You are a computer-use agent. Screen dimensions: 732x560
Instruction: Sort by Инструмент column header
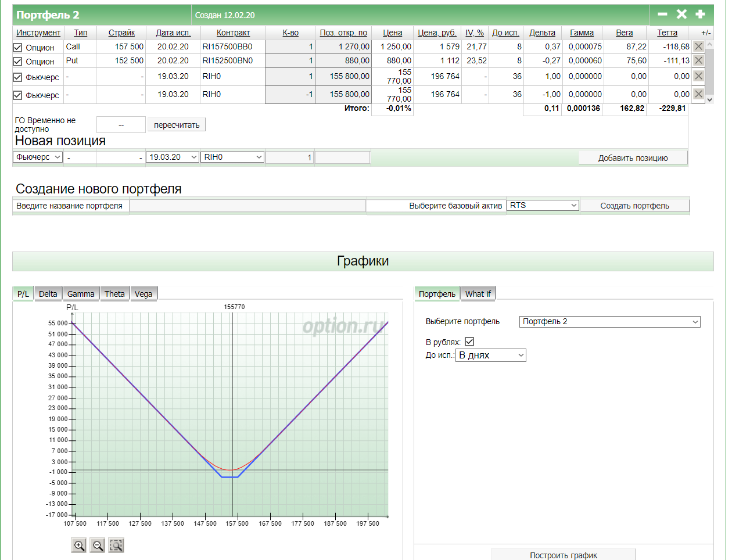click(38, 33)
